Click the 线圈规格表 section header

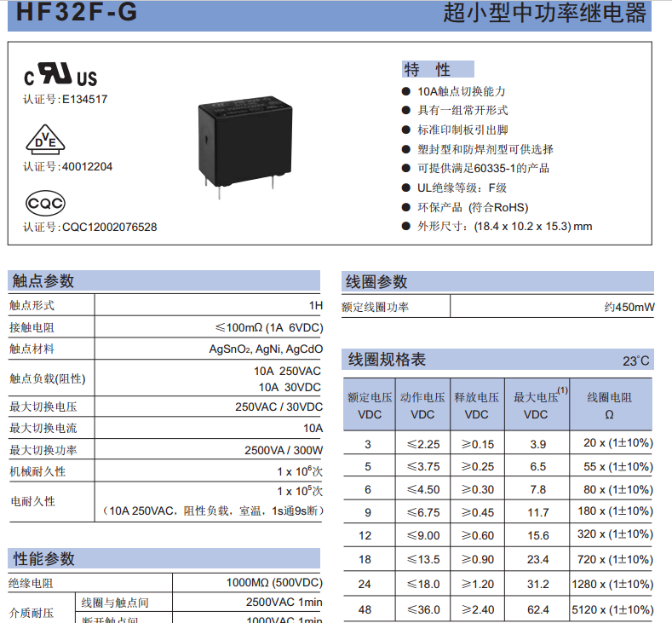tap(497, 360)
